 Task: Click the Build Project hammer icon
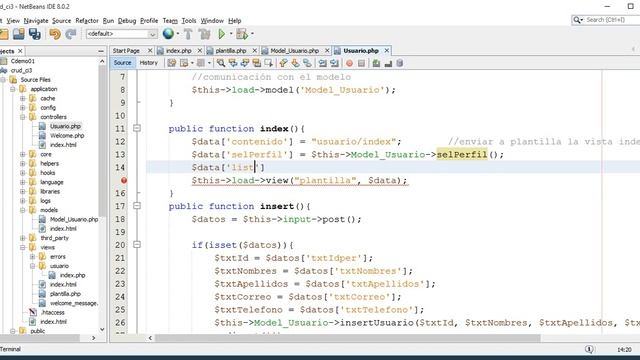(188, 34)
